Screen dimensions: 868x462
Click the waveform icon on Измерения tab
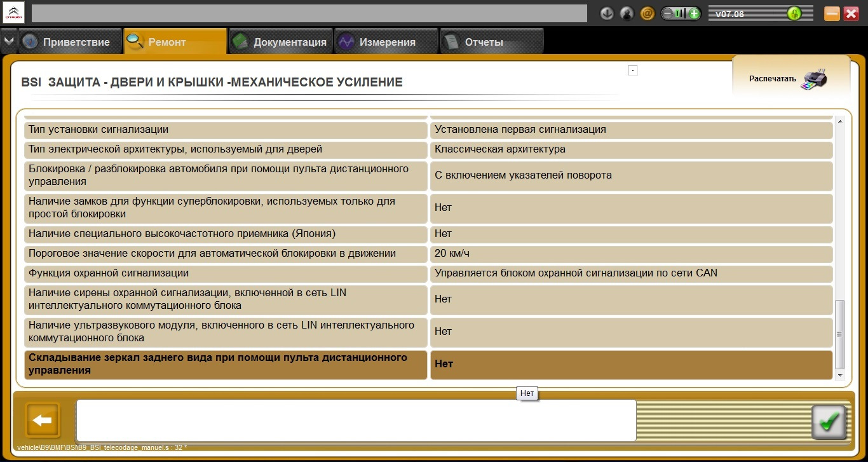[x=346, y=42]
